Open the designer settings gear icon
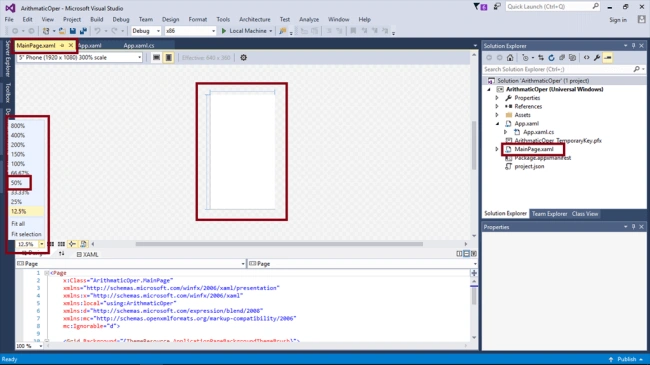The height and width of the screenshot is (365, 650). pyautogui.click(x=243, y=58)
